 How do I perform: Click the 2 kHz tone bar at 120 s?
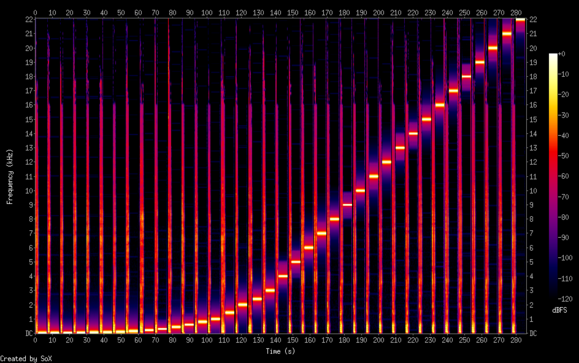coord(242,305)
